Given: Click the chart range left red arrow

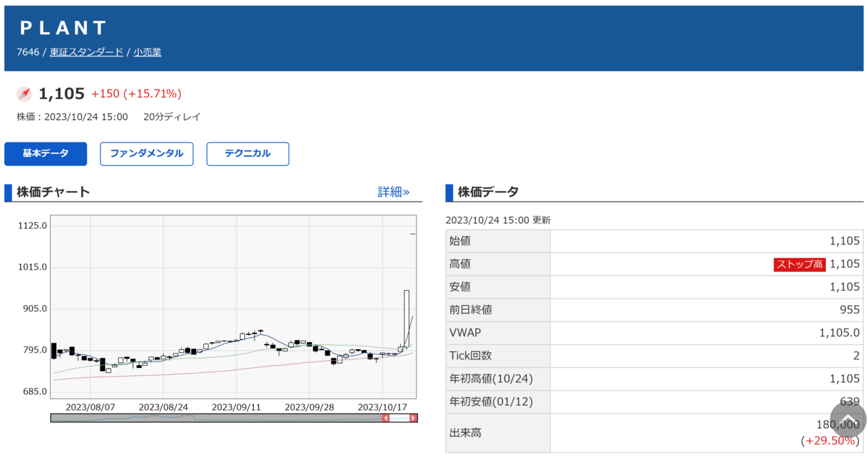Looking at the screenshot, I should [386, 418].
